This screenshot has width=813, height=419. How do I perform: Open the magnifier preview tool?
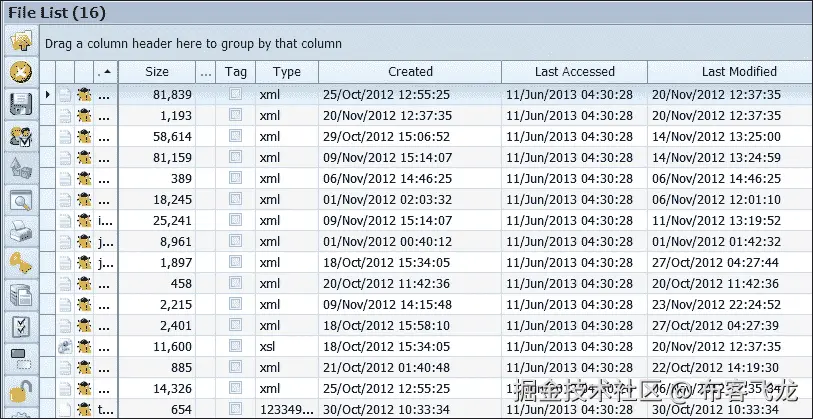point(20,201)
